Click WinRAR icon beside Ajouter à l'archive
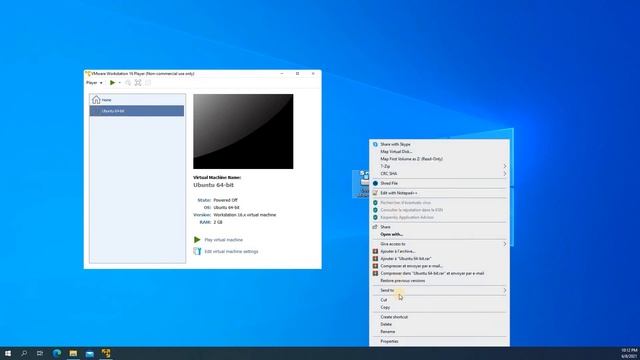The image size is (640, 360). 375,251
